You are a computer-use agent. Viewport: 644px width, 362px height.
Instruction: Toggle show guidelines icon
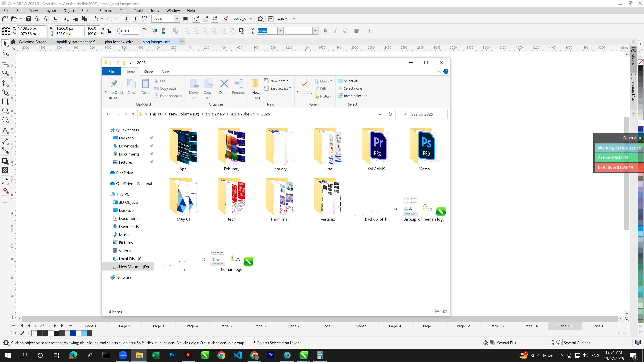tap(214, 19)
